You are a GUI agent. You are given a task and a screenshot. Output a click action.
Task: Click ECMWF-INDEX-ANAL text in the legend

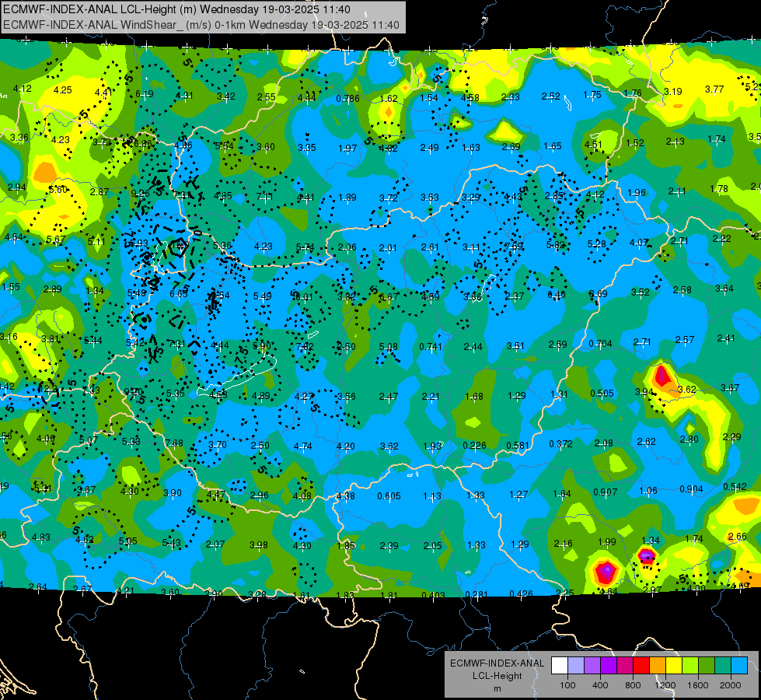click(x=497, y=663)
